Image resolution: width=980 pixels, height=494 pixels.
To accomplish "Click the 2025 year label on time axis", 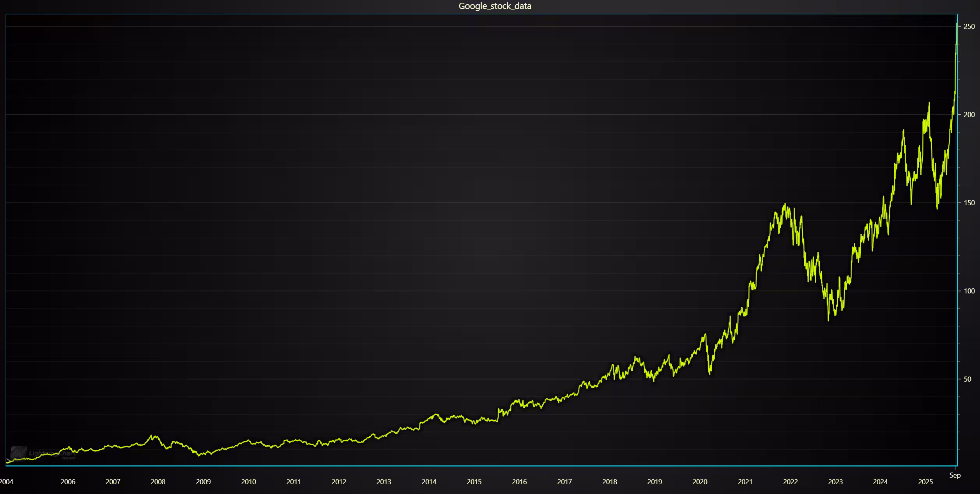I will (x=926, y=482).
